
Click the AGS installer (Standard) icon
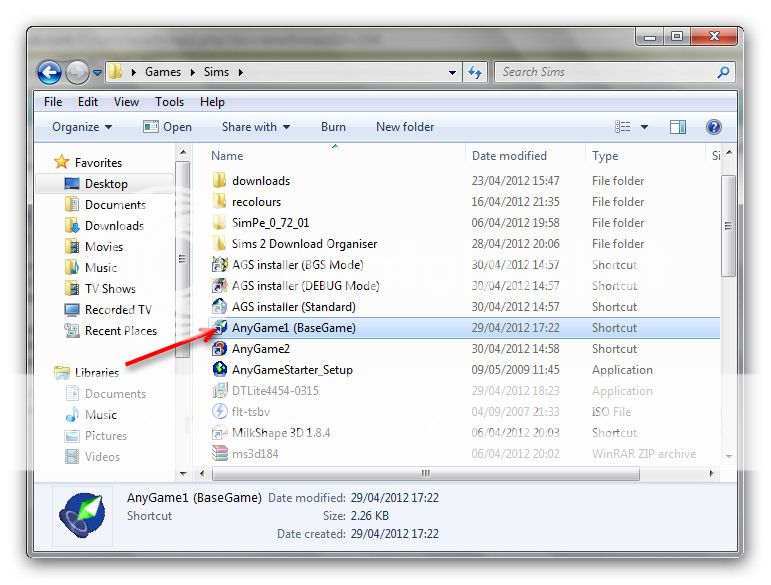219,307
